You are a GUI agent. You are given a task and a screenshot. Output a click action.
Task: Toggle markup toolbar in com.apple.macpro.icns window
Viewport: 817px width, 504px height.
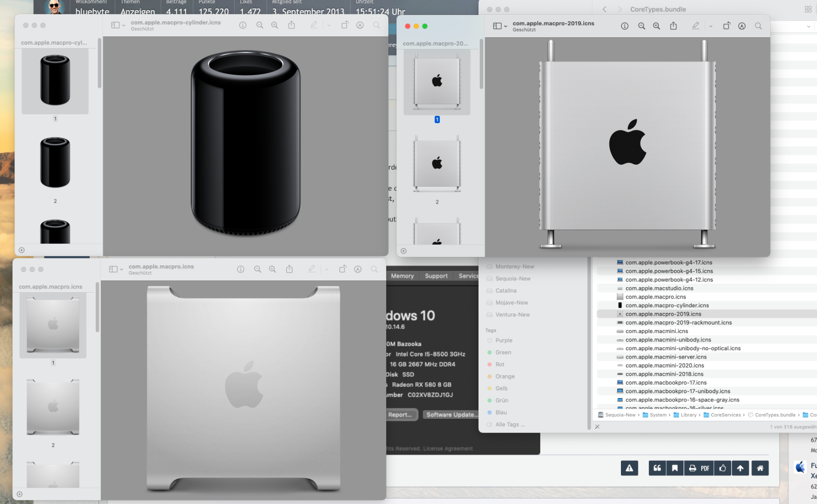click(358, 269)
